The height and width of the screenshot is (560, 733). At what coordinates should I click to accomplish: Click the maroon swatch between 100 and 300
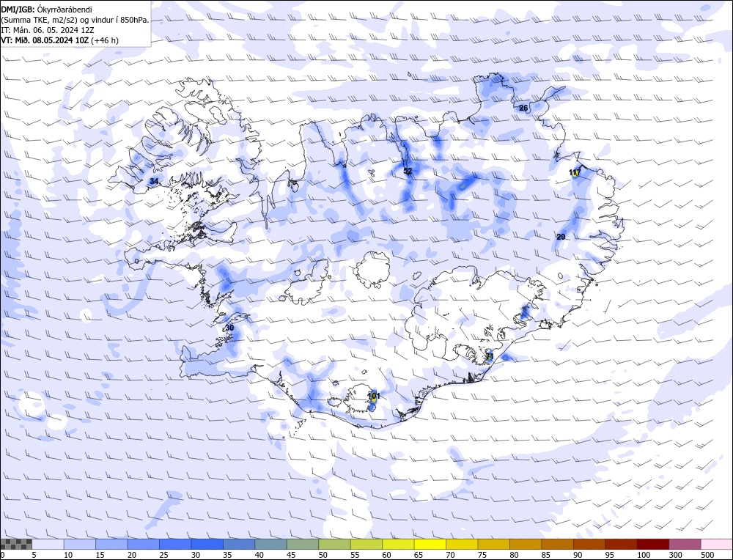coord(652,544)
